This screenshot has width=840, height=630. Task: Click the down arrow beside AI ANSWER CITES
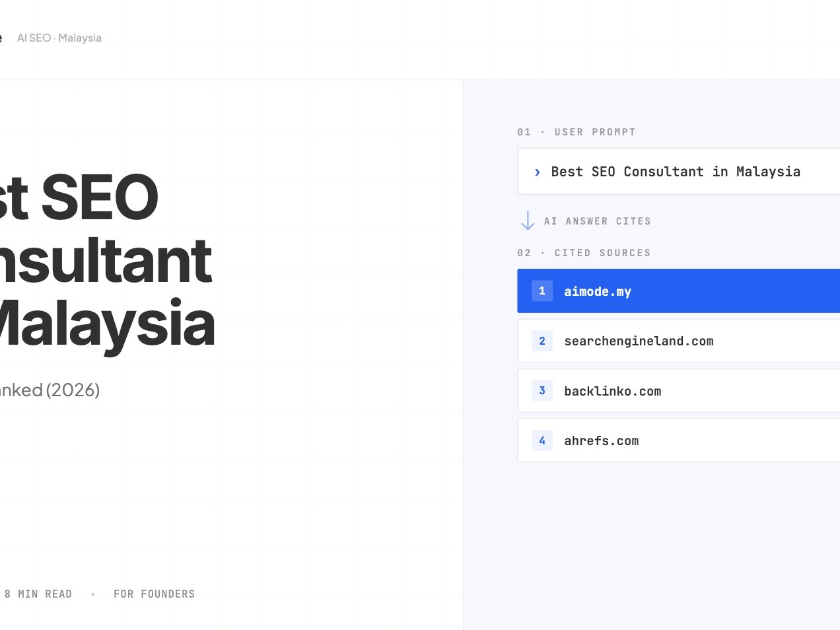coord(528,221)
